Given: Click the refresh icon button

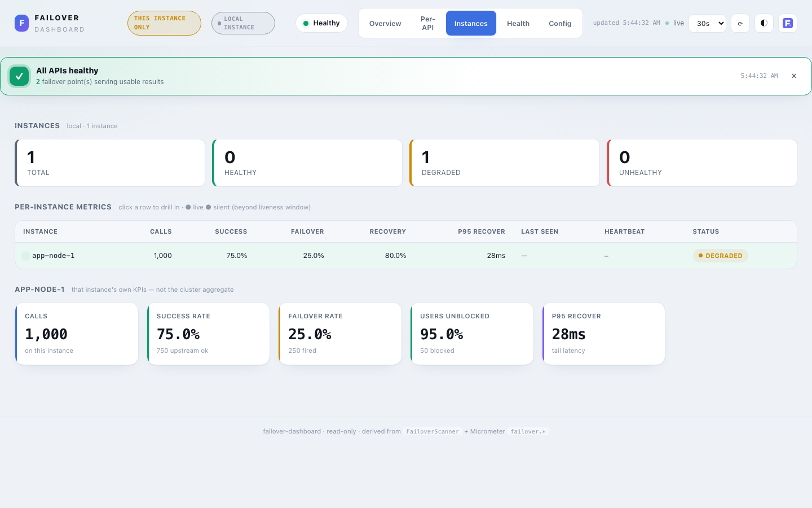Looking at the screenshot, I should point(740,23).
